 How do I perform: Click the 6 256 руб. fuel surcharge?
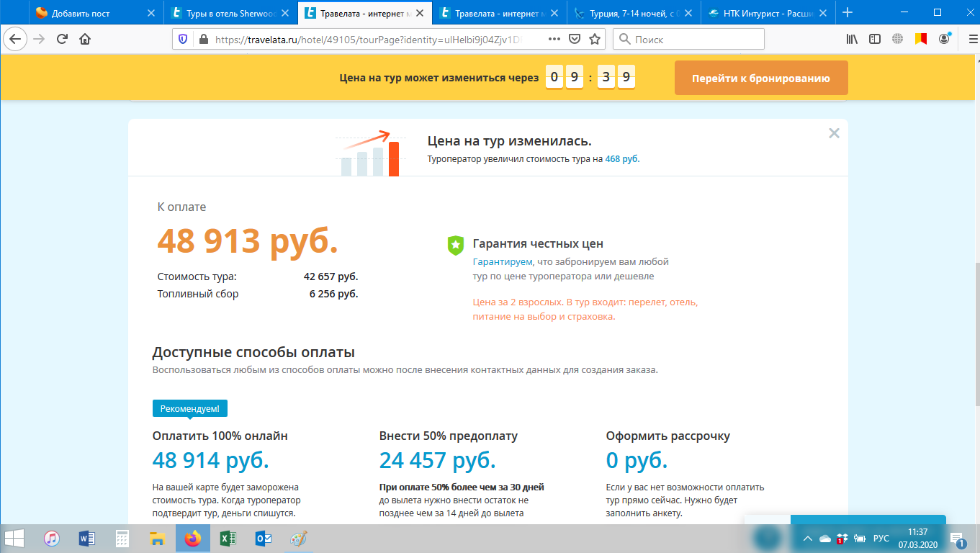coord(333,294)
